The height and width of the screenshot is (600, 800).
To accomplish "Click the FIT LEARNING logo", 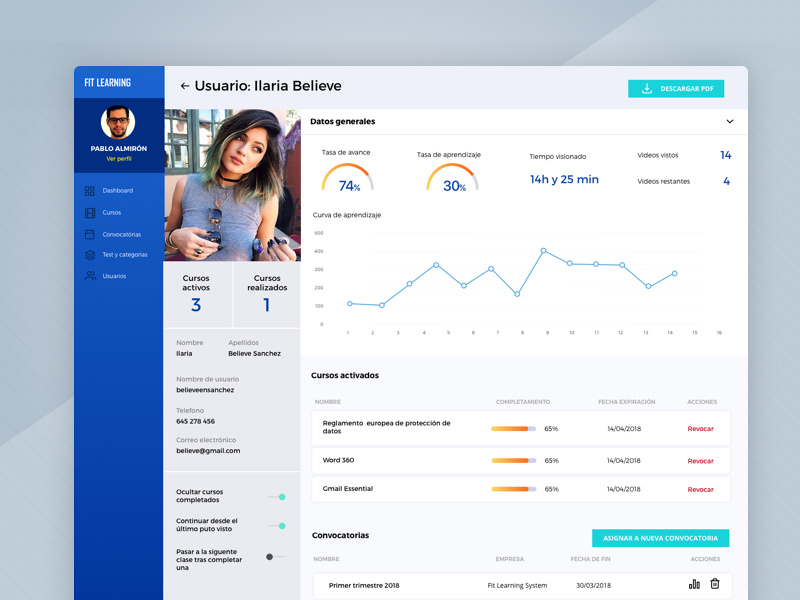I will tap(108, 83).
